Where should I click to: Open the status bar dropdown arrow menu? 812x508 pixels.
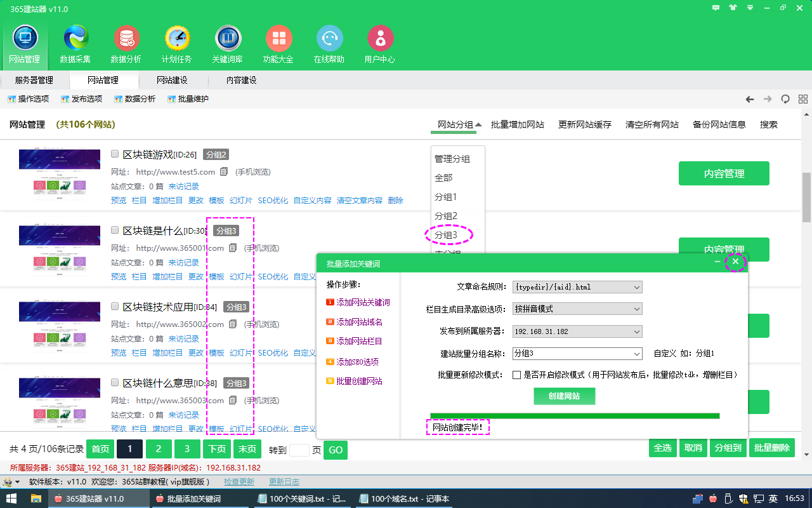tap(17, 482)
